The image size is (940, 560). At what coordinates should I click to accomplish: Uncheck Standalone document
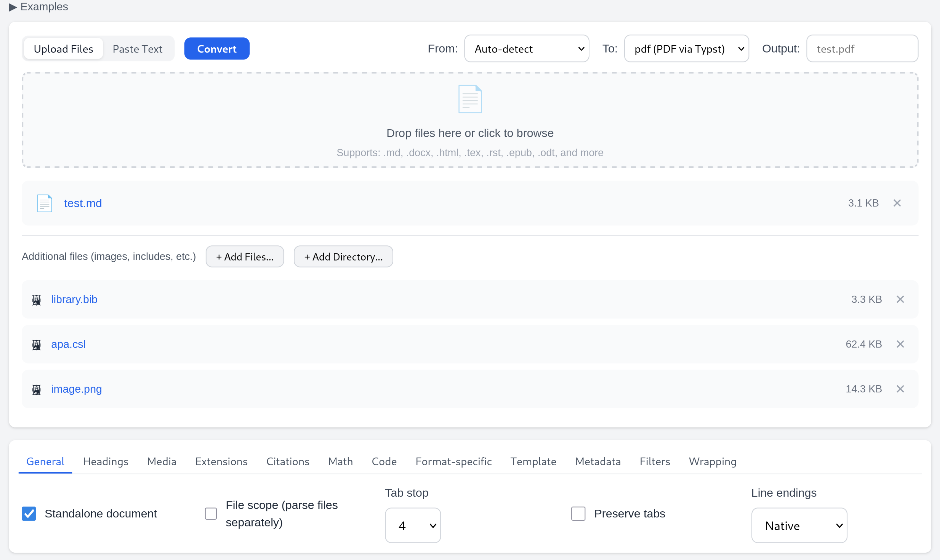tap(29, 513)
